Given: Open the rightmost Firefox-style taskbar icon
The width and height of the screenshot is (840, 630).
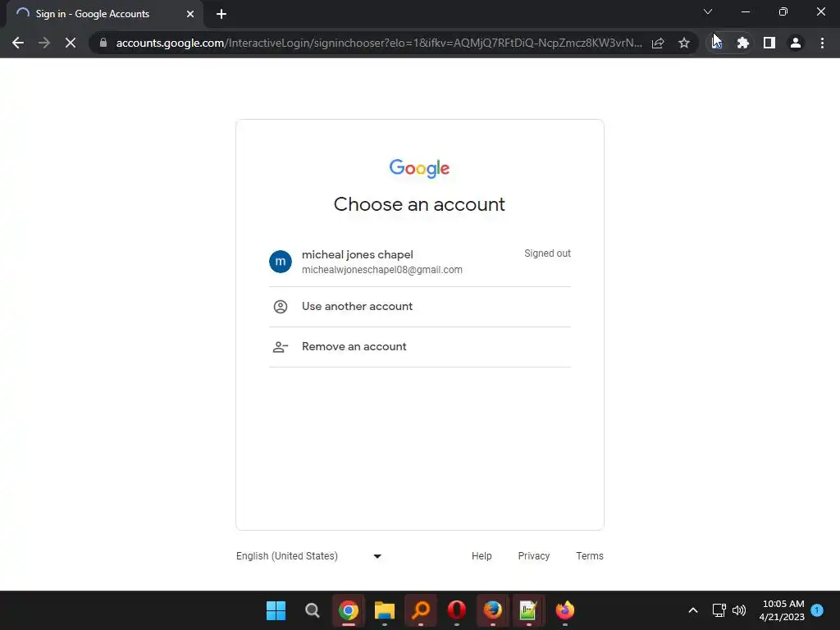Looking at the screenshot, I should tap(564, 610).
